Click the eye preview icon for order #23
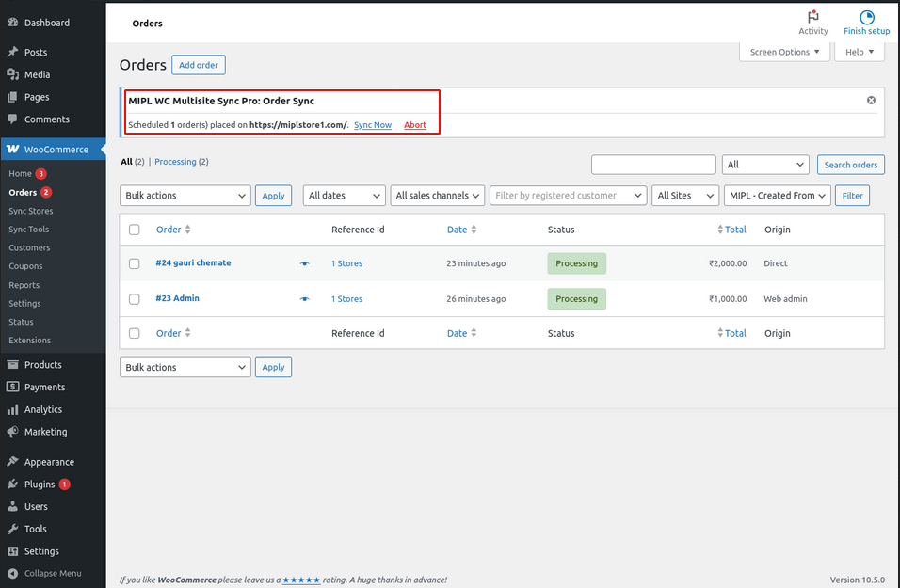The height and width of the screenshot is (588, 900). [x=304, y=299]
